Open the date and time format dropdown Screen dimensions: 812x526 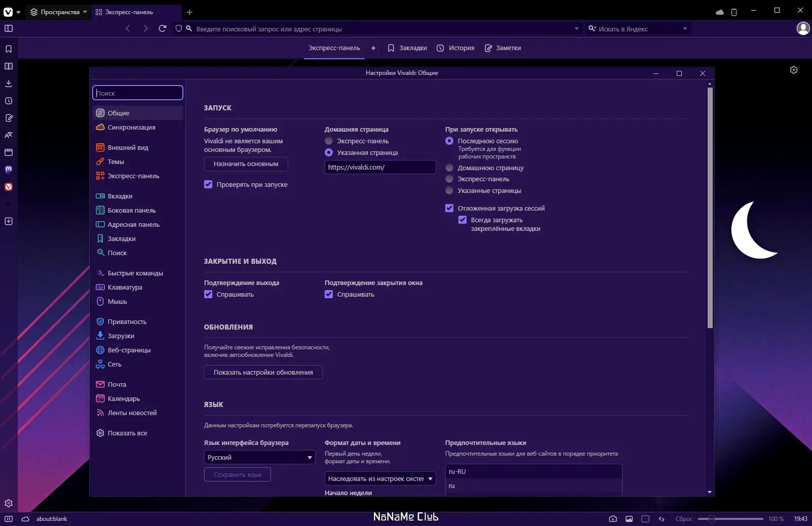click(x=380, y=478)
